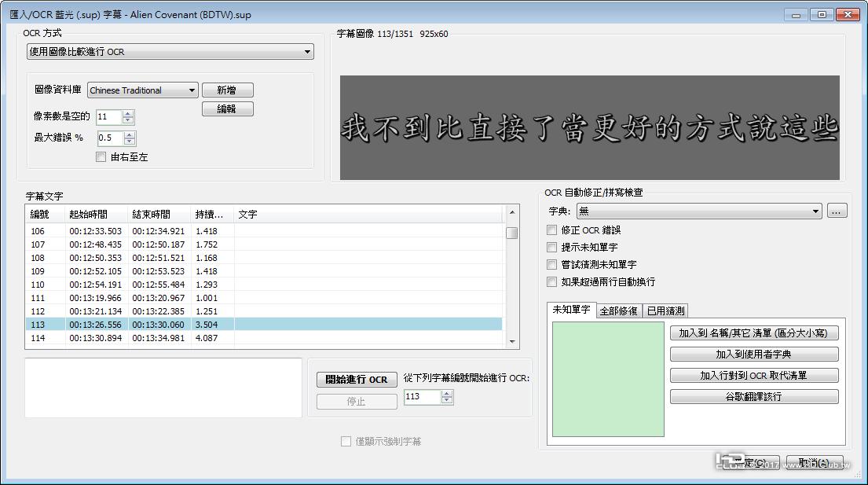This screenshot has width=868, height=485.
Task: Click the 持續... column header
Action: click(x=213, y=215)
